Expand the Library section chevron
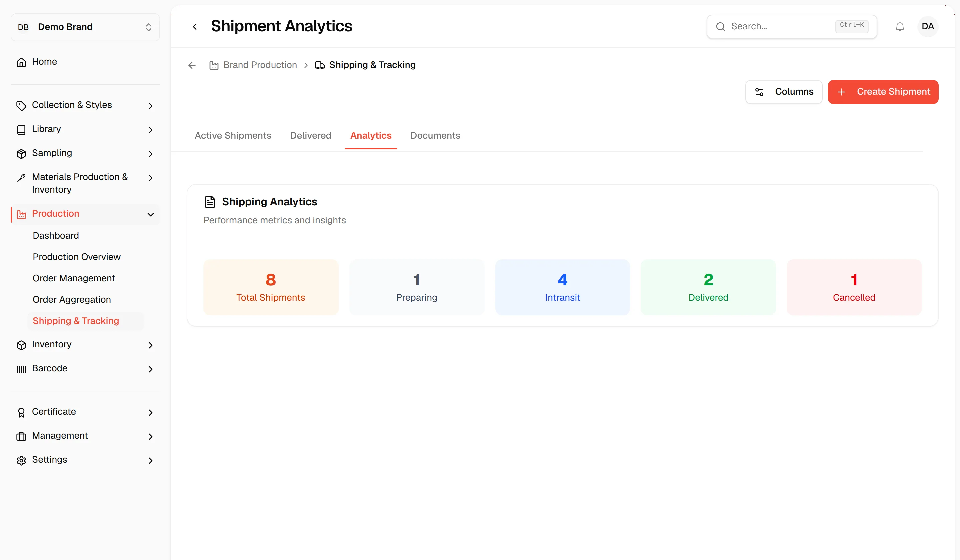 point(150,130)
